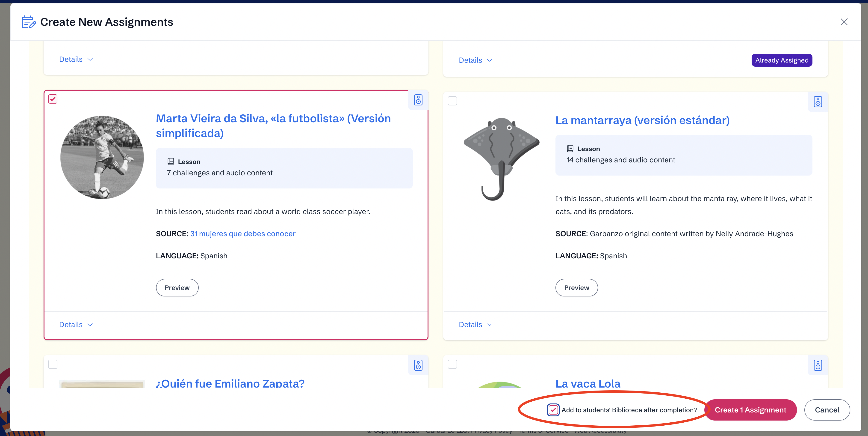Click the speaker icon on Emiliano Zapata card
Screen dimensions: 868x436
point(418,365)
